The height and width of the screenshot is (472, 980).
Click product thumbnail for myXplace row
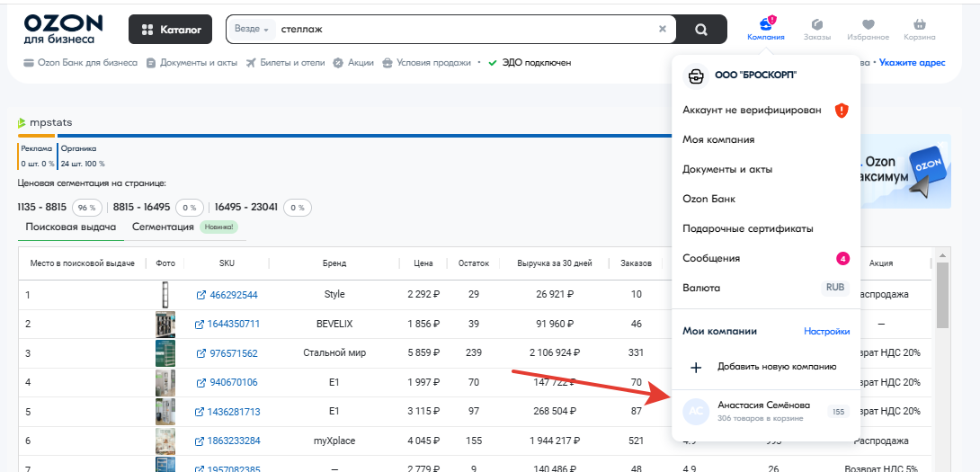pos(165,441)
